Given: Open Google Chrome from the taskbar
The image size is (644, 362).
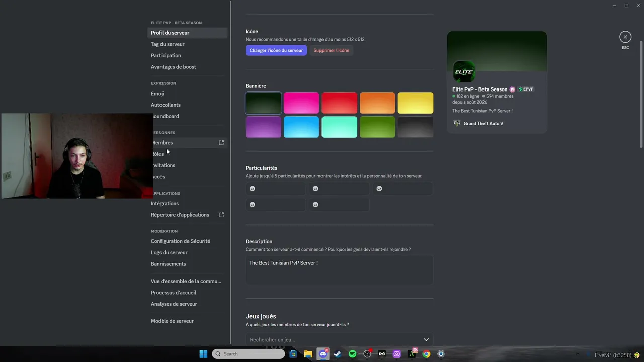Looking at the screenshot, I should (426, 354).
